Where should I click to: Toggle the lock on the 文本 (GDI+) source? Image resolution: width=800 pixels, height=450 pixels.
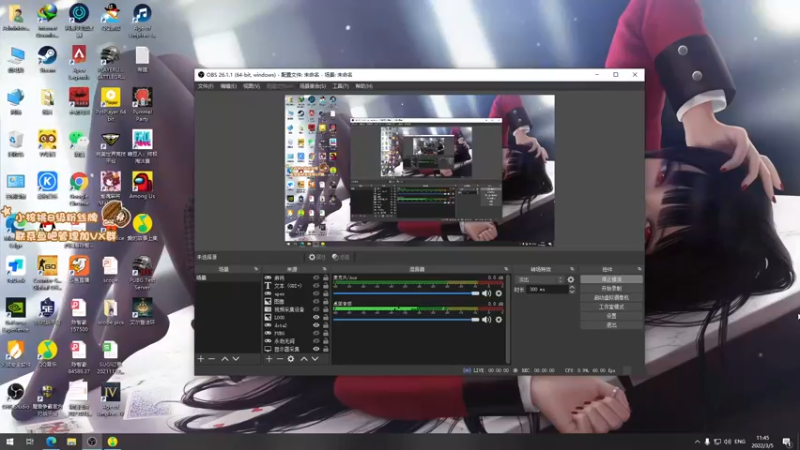click(x=326, y=286)
